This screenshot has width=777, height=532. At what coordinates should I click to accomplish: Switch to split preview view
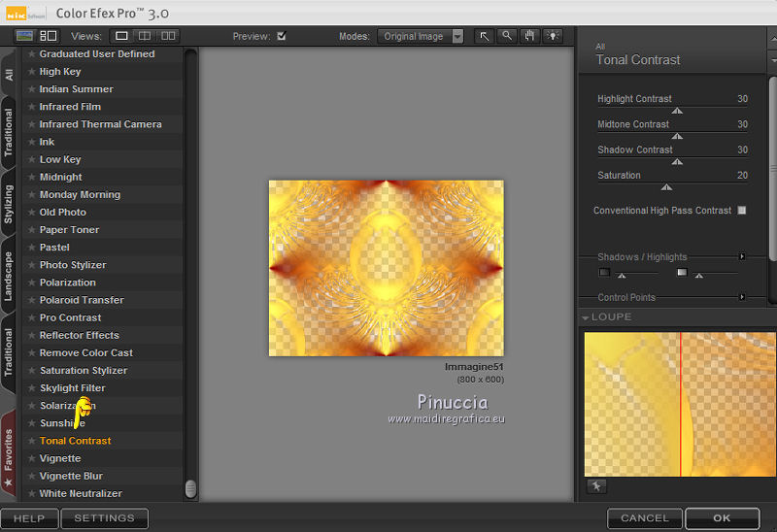pos(145,36)
